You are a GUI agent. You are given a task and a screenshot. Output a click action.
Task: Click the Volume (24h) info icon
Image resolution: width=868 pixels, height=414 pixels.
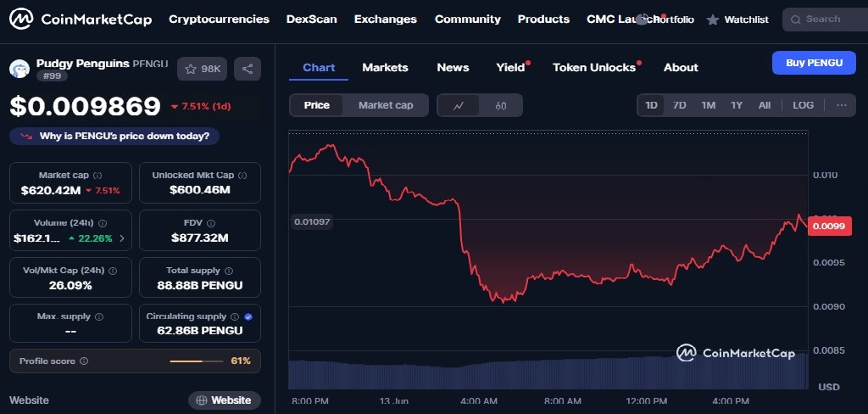[x=103, y=223]
